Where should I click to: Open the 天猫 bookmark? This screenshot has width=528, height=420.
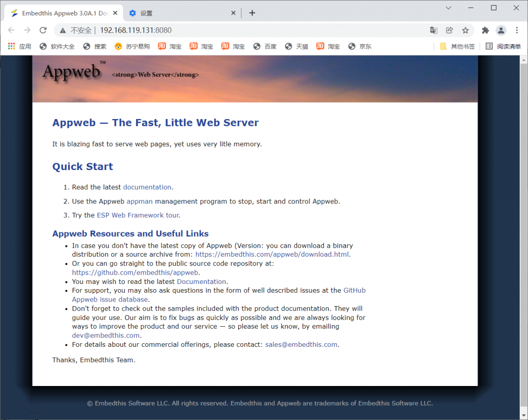click(296, 46)
